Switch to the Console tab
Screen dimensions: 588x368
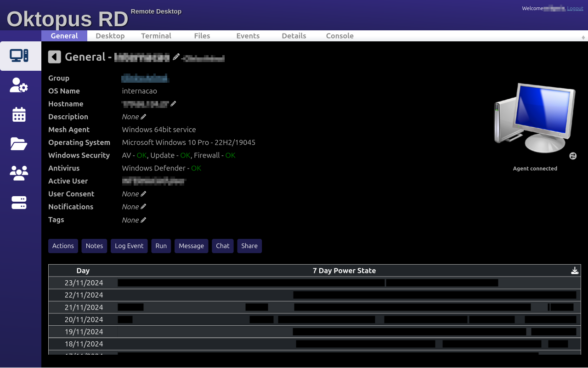click(340, 36)
